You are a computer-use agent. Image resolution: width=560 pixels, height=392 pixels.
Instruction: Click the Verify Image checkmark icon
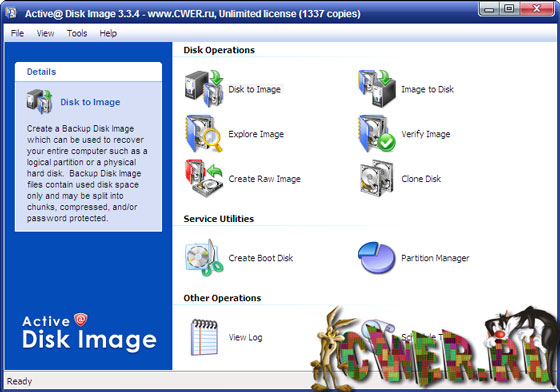[377, 134]
